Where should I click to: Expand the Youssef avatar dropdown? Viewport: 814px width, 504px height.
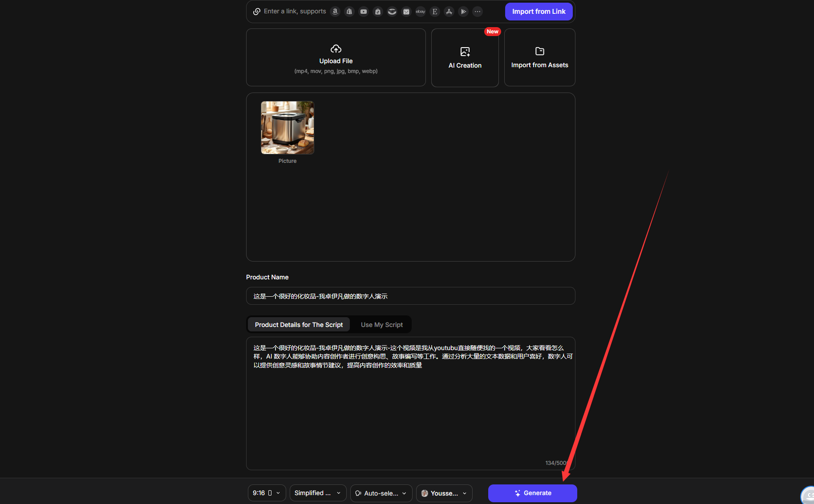pyautogui.click(x=444, y=493)
